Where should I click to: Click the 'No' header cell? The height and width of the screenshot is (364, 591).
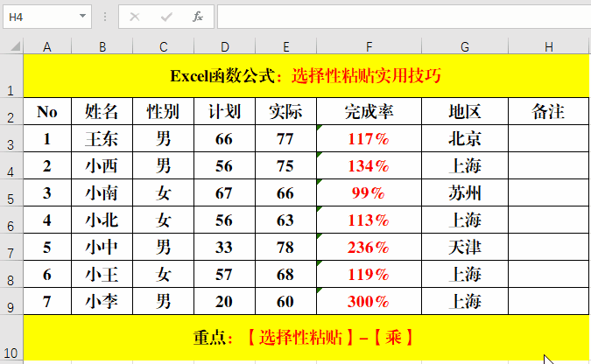(x=47, y=111)
